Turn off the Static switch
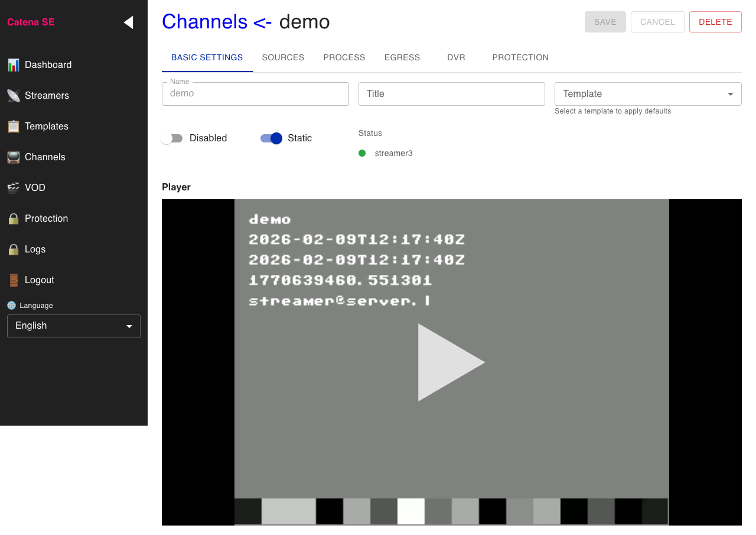 [272, 138]
